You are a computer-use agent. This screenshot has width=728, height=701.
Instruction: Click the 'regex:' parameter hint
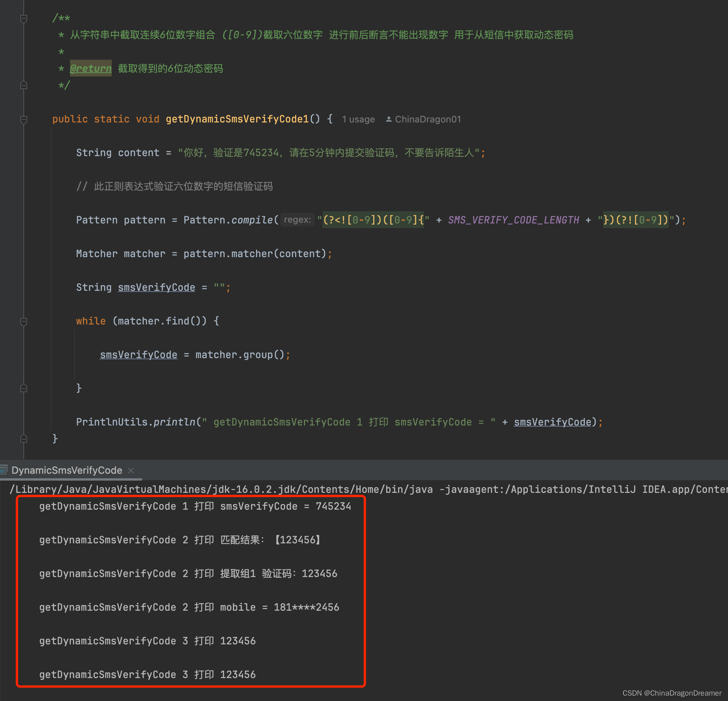tap(297, 220)
